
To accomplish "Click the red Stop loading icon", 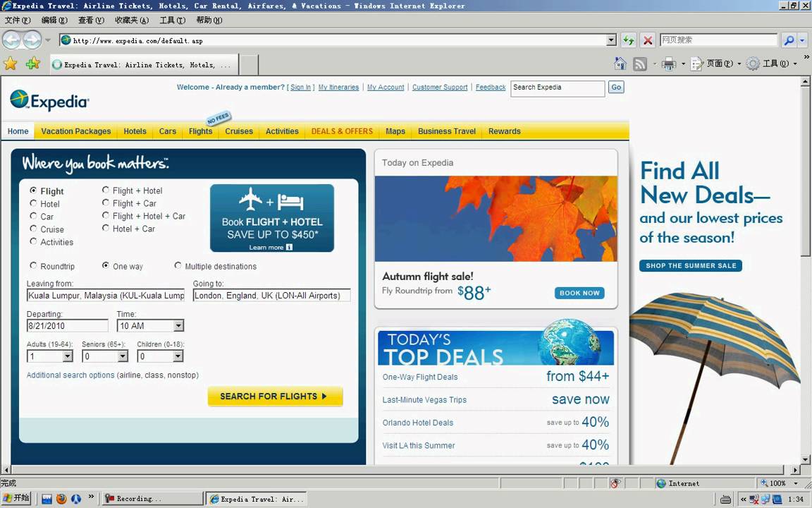I will point(647,40).
